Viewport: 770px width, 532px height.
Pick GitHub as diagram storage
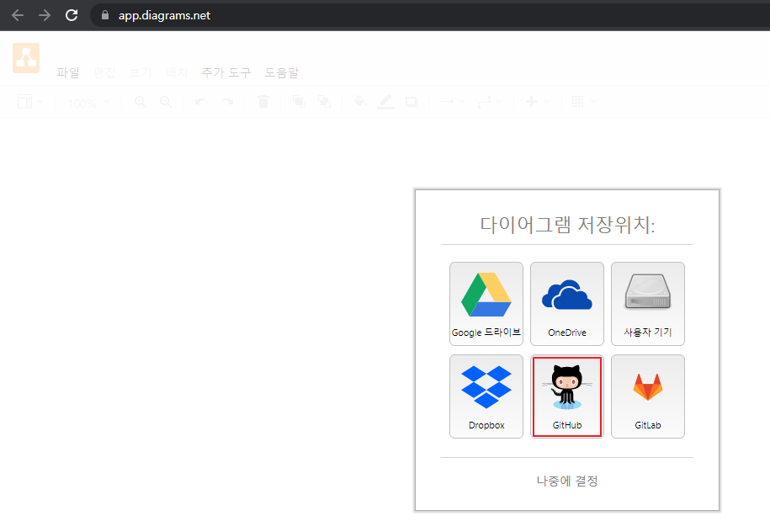click(x=567, y=396)
